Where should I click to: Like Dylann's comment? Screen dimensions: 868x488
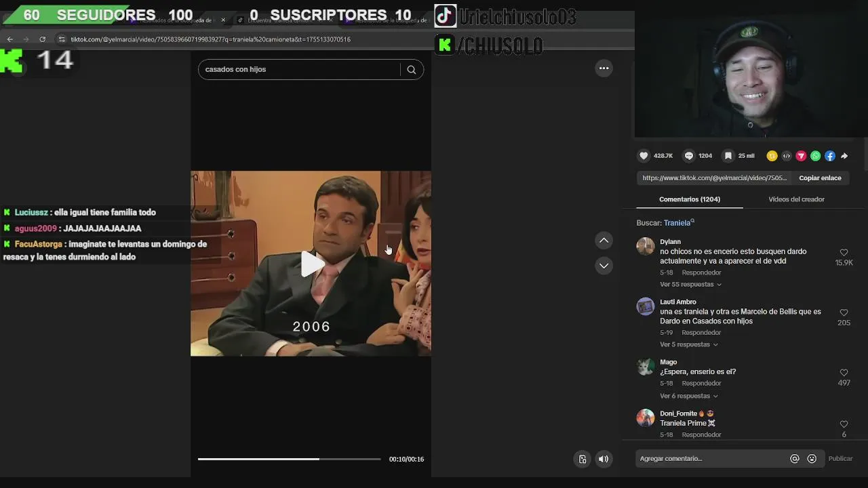pyautogui.click(x=844, y=253)
